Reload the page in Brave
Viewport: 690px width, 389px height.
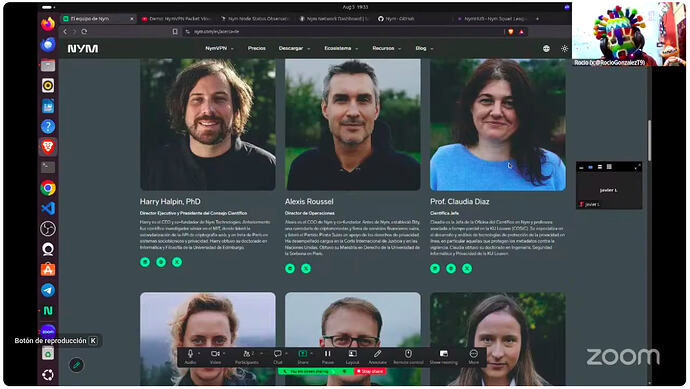pos(84,32)
